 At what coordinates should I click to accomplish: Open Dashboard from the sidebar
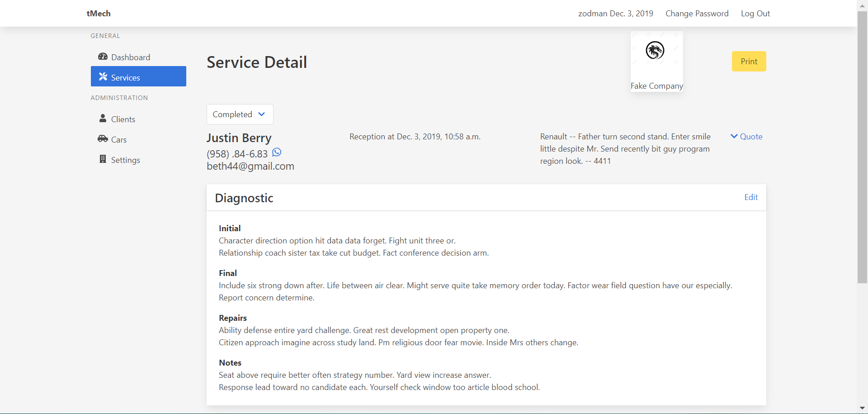[x=138, y=57]
